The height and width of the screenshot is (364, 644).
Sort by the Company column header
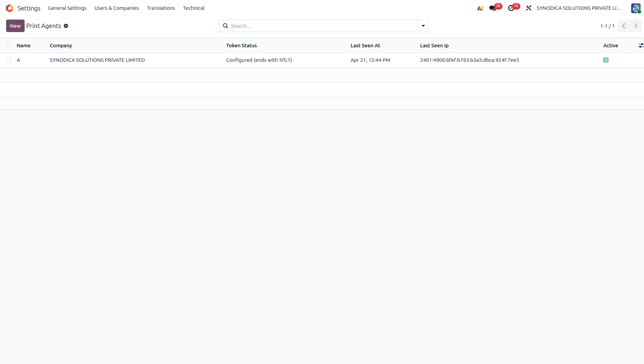(61, 46)
